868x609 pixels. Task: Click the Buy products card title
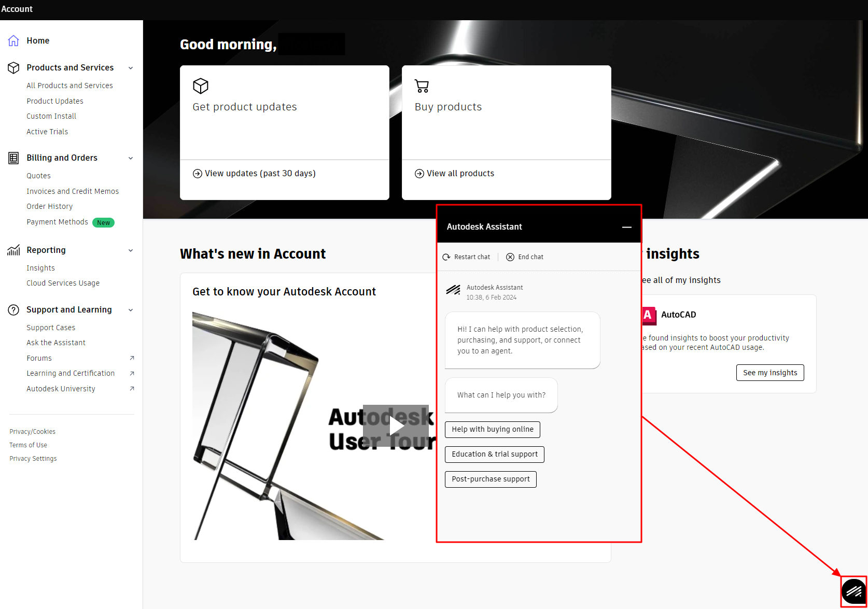(448, 107)
